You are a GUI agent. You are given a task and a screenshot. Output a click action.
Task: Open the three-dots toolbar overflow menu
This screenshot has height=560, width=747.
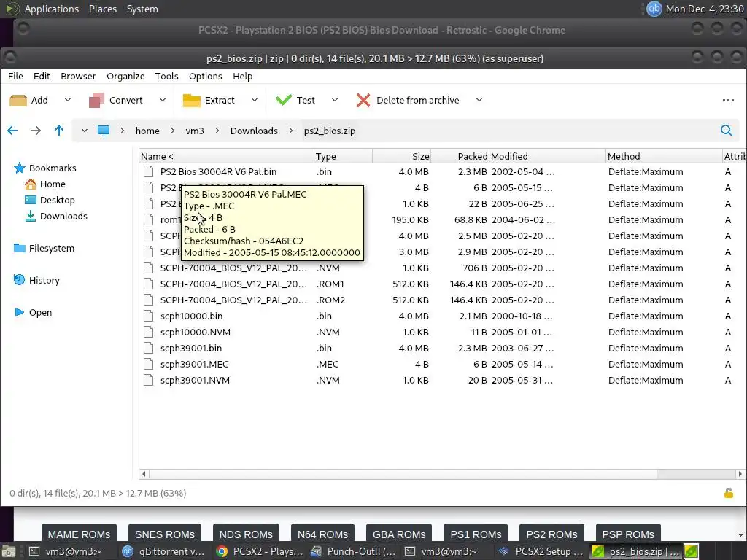click(728, 101)
